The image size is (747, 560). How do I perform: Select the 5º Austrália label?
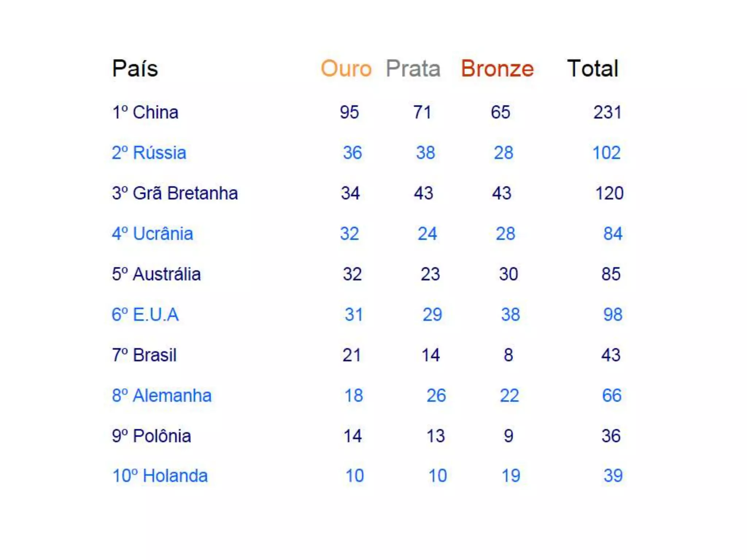[156, 274]
